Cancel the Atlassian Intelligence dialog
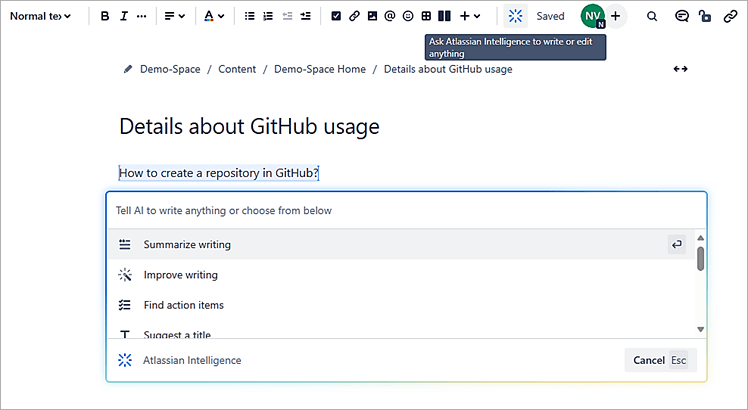This screenshot has height=410, width=748. point(661,360)
